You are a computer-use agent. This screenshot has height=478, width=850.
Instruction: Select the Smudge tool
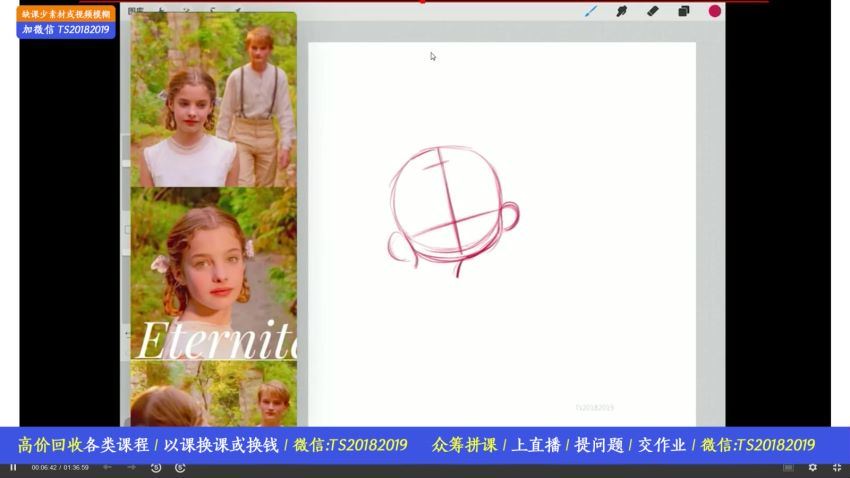coord(621,11)
